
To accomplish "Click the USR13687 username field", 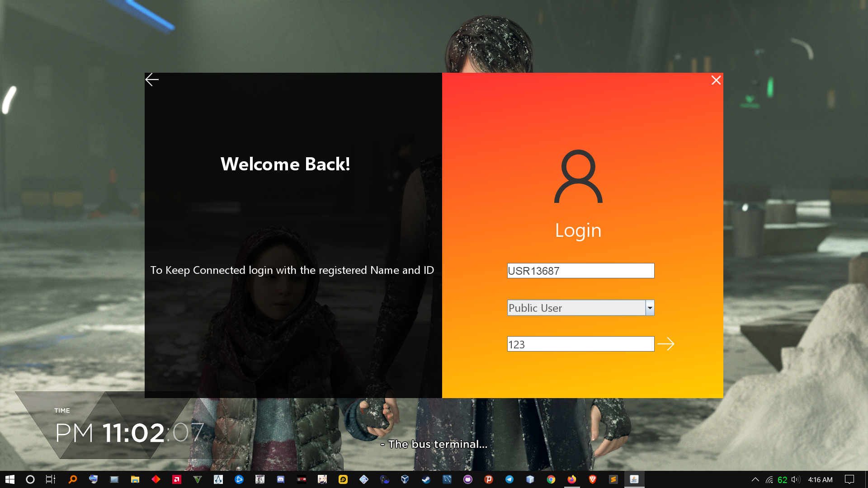I will point(580,271).
